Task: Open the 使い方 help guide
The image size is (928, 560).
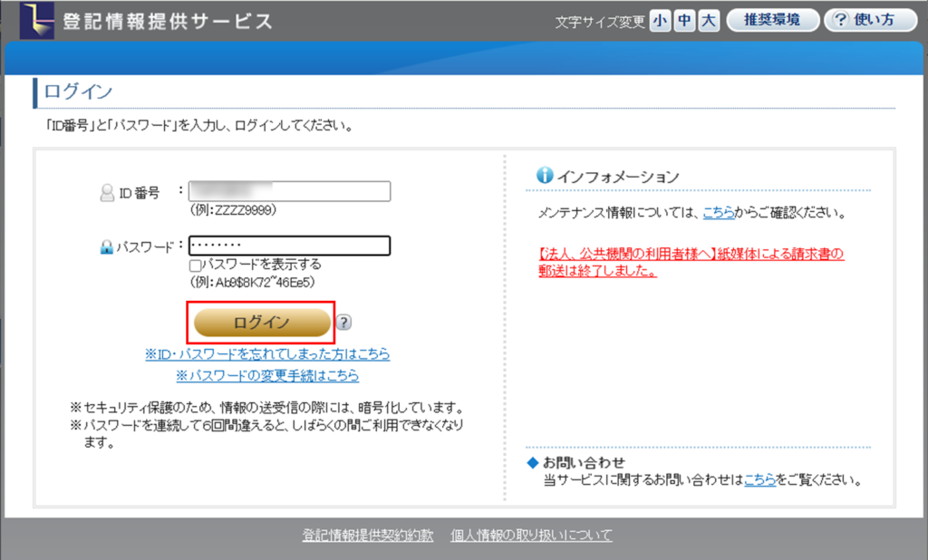Action: click(870, 21)
